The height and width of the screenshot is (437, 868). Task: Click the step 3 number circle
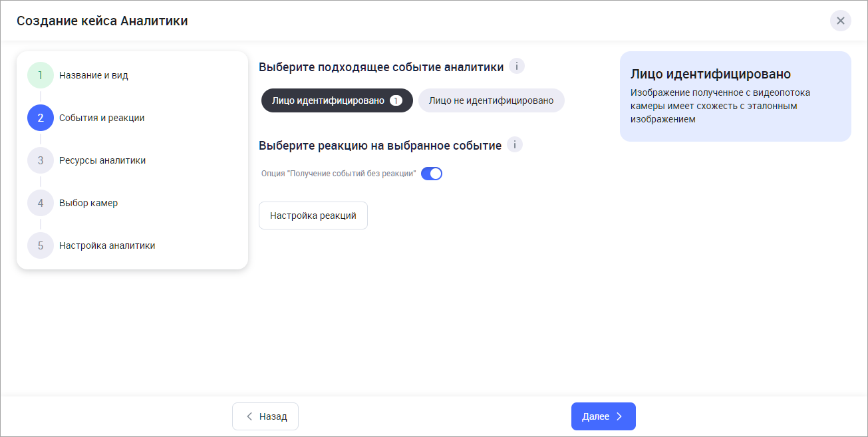tap(41, 160)
